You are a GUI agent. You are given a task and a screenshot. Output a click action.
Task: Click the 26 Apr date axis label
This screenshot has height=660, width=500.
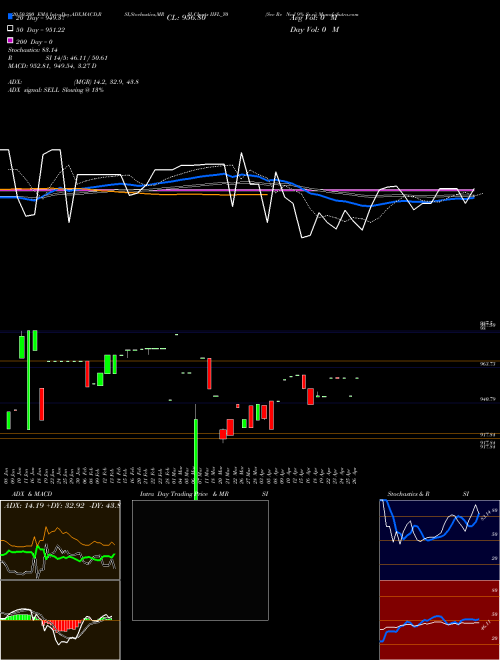[x=355, y=475]
